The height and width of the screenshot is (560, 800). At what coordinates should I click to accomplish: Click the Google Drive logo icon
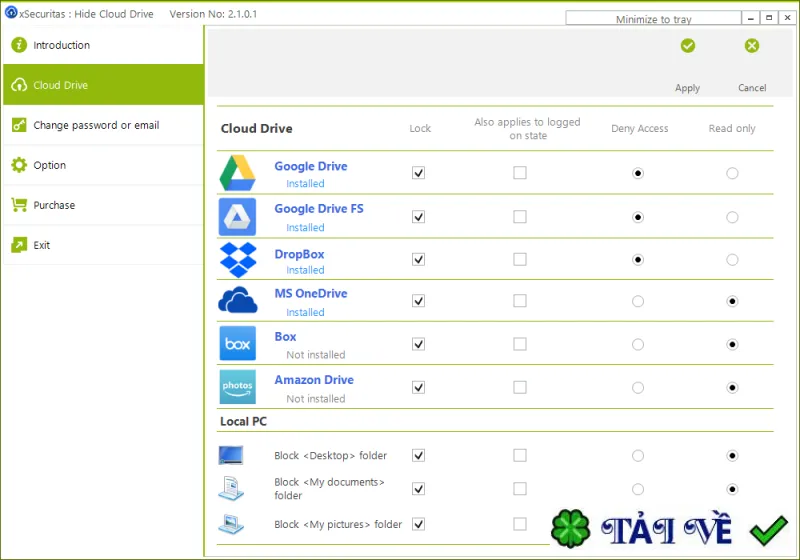point(237,173)
